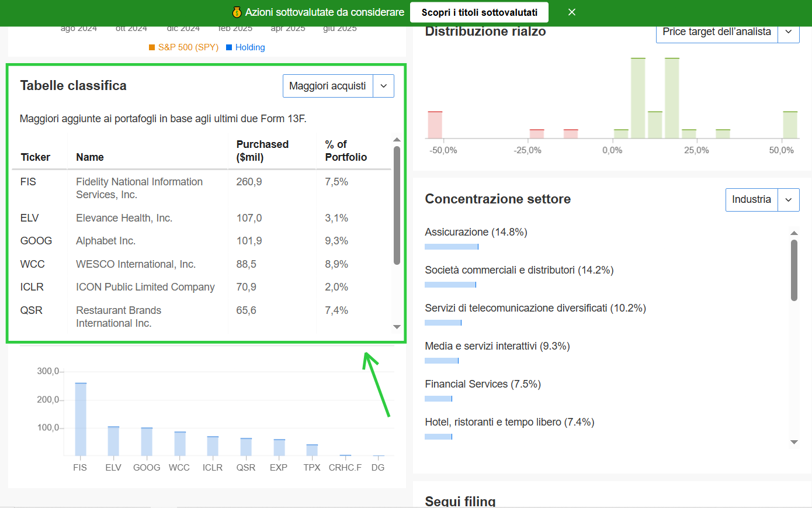The image size is (812, 508).
Task: Close the green promotional banner
Action: click(572, 12)
